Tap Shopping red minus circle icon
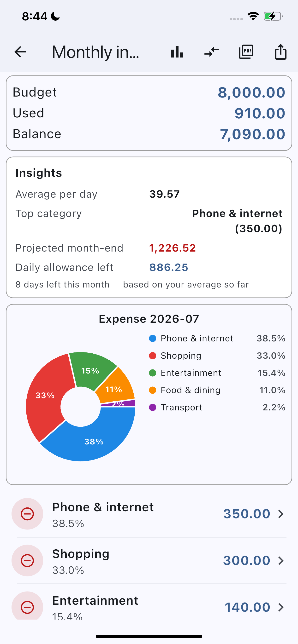Viewport: 298px width, 644px height. (27, 561)
